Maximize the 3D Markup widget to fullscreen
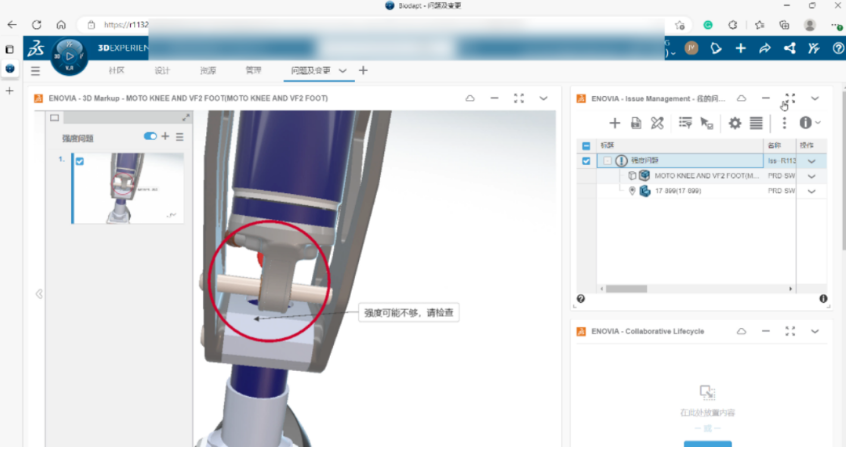 pyautogui.click(x=519, y=98)
